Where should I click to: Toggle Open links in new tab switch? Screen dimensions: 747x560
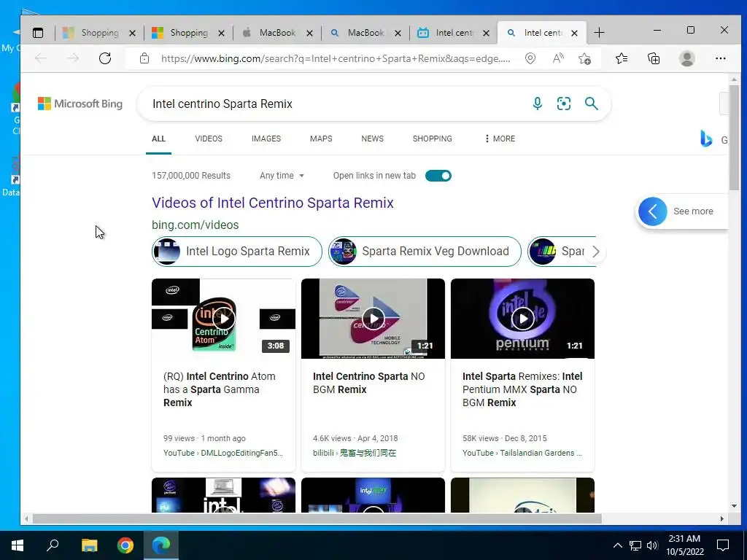click(438, 176)
